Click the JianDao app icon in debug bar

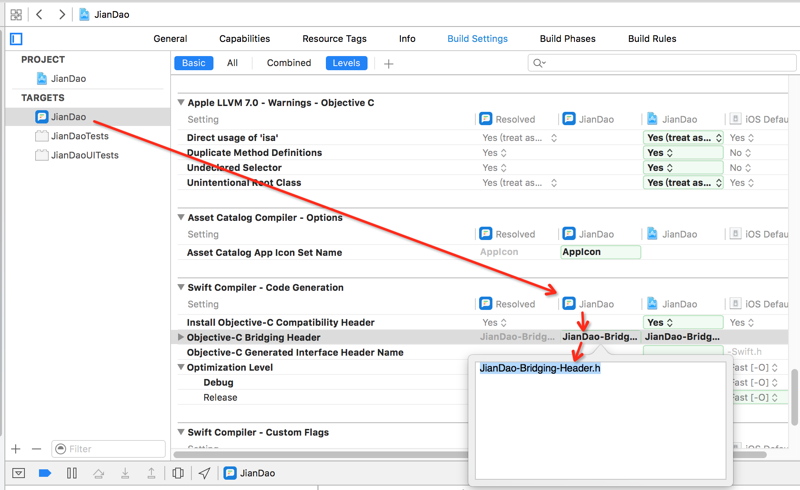coord(230,473)
